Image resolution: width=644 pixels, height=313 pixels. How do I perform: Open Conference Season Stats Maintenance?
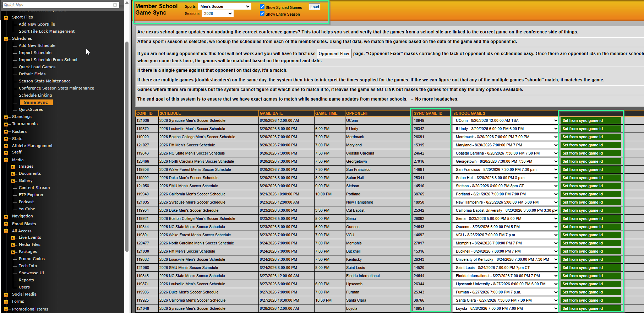(56, 88)
